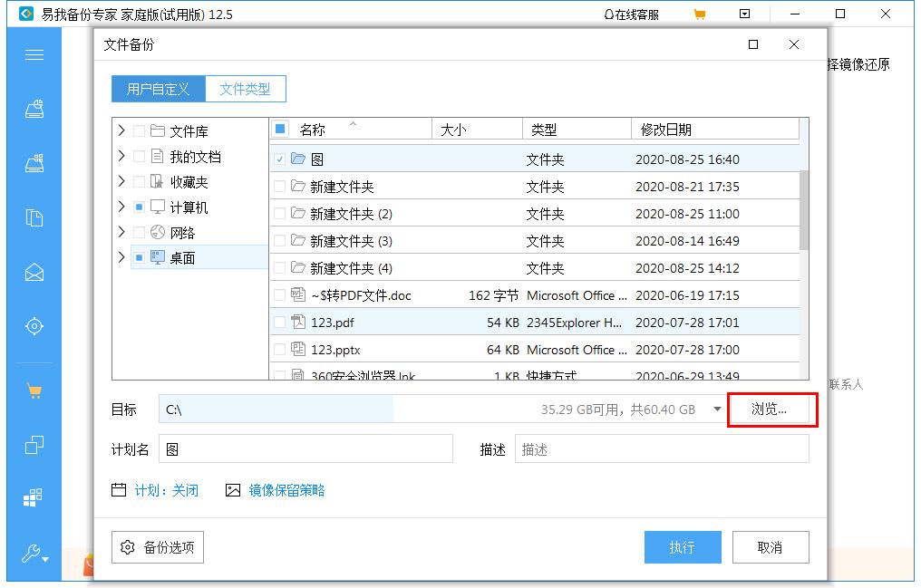Expand the 计算机 tree node
This screenshot has height=588, width=921.
(121, 206)
